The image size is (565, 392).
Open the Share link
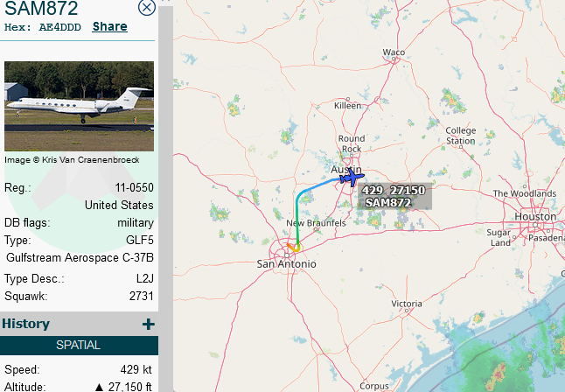(109, 26)
